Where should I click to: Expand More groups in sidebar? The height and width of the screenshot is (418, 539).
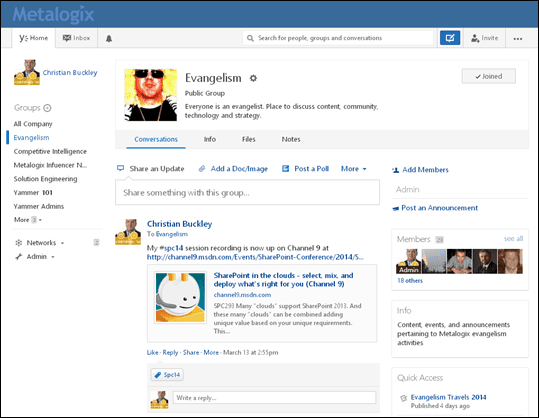[x=28, y=220]
